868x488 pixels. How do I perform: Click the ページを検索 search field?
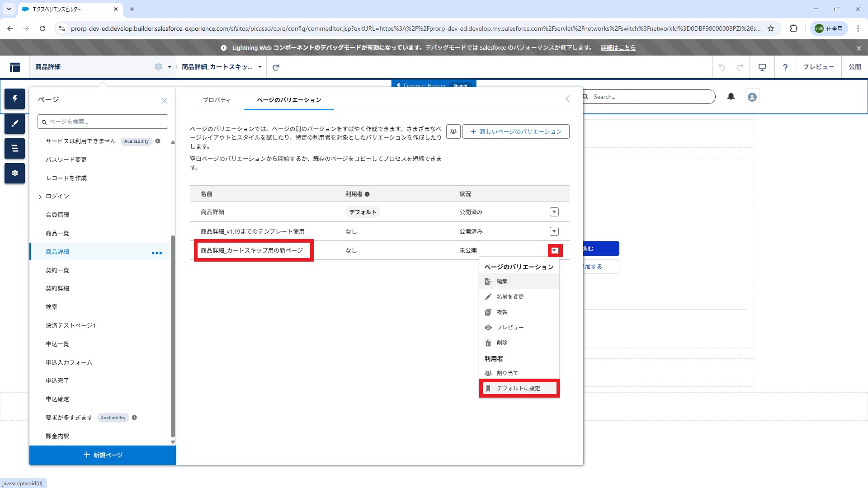pos(103,122)
